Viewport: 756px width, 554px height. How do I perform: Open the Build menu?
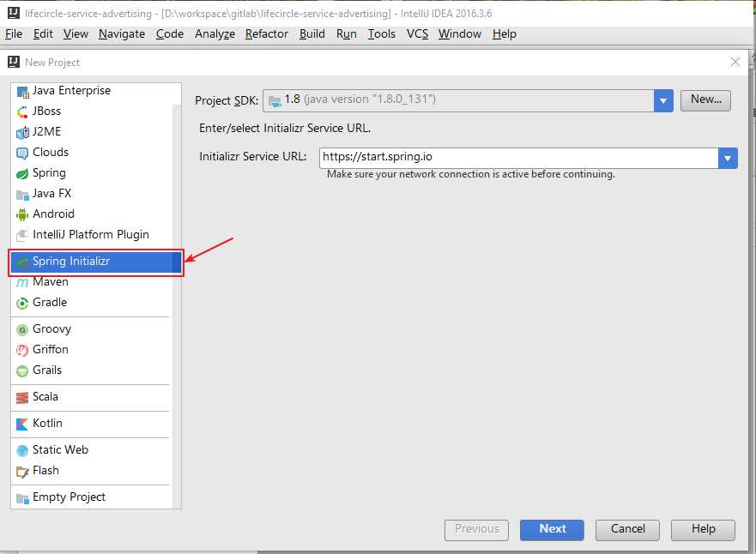tap(312, 34)
